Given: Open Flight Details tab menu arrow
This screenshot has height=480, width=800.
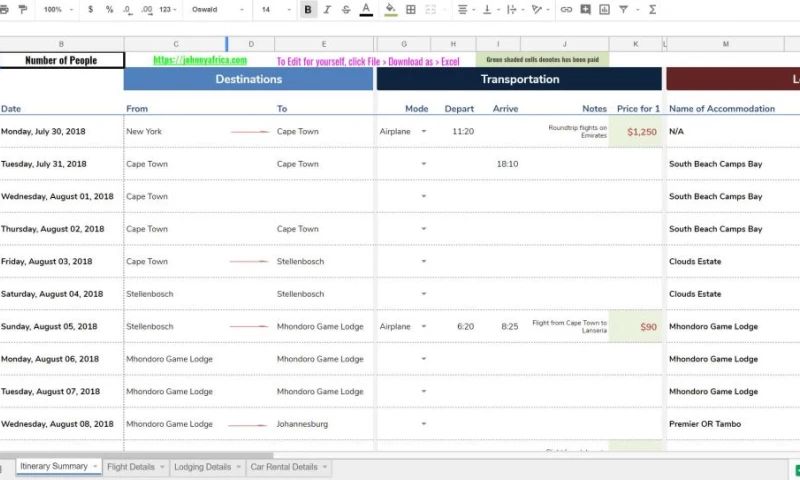Looking at the screenshot, I should tap(162, 467).
